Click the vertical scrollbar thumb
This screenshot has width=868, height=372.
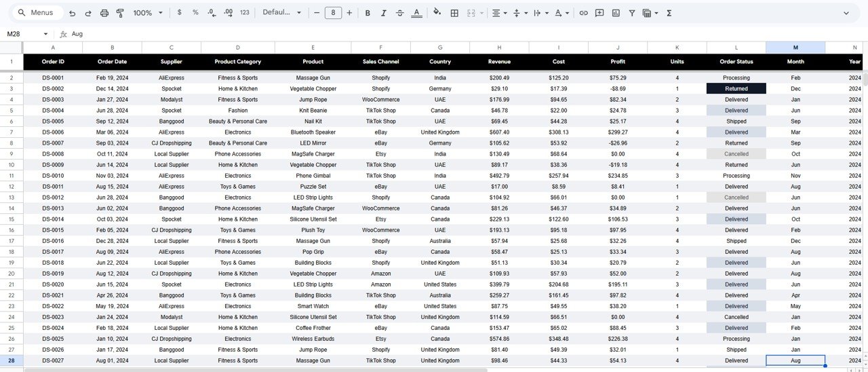[x=865, y=78]
